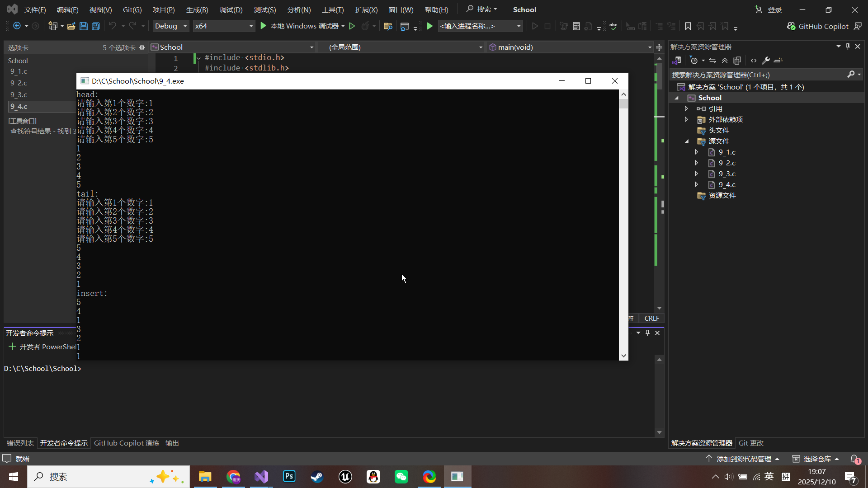Switch to the 输出 tab
Image resolution: width=868 pixels, height=488 pixels.
pyautogui.click(x=172, y=443)
